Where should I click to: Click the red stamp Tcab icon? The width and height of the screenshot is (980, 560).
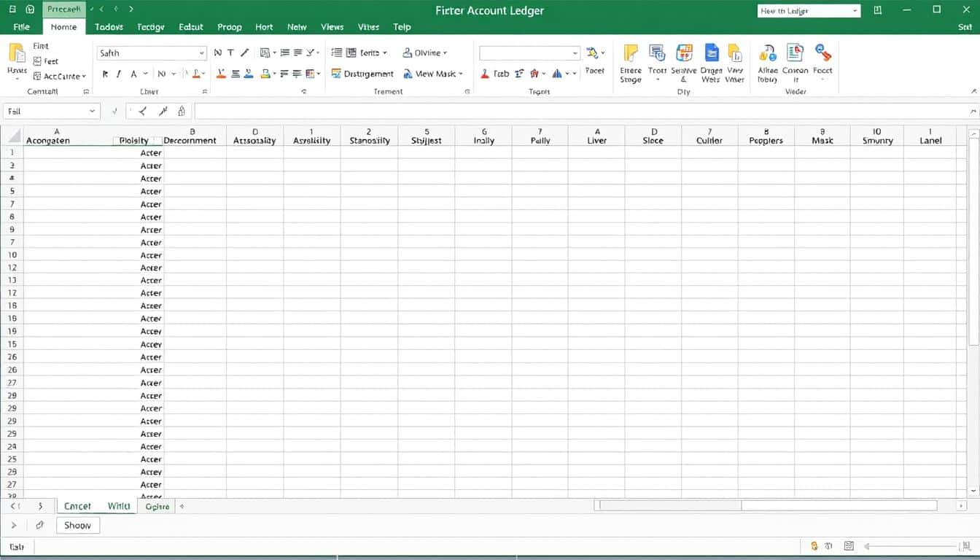tap(485, 74)
